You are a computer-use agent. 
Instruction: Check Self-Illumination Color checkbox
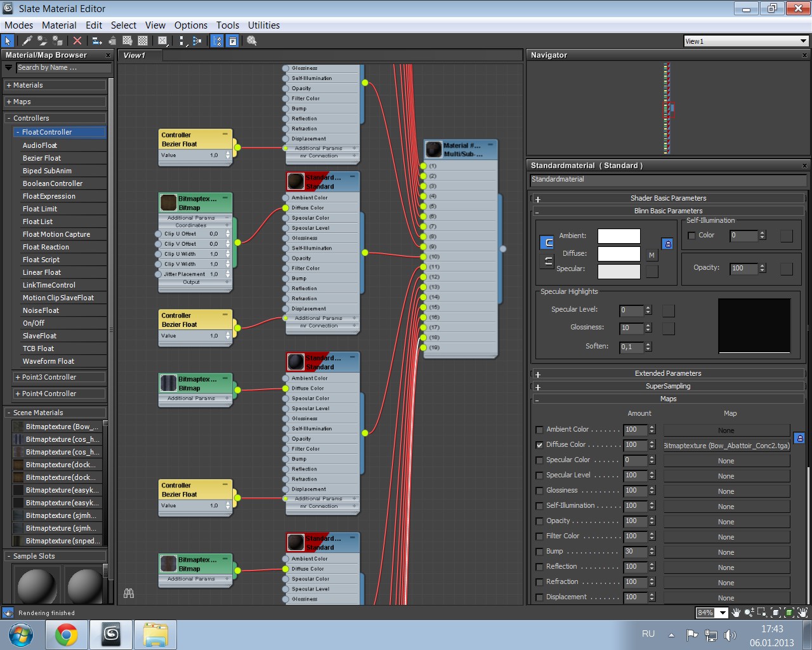[x=691, y=235]
